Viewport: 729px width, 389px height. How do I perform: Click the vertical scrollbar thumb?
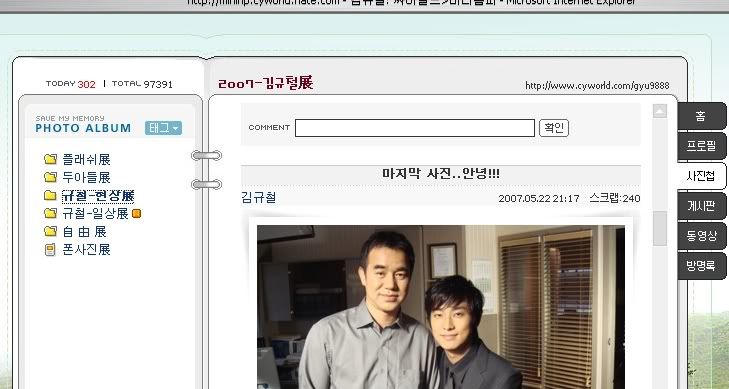coord(660,228)
